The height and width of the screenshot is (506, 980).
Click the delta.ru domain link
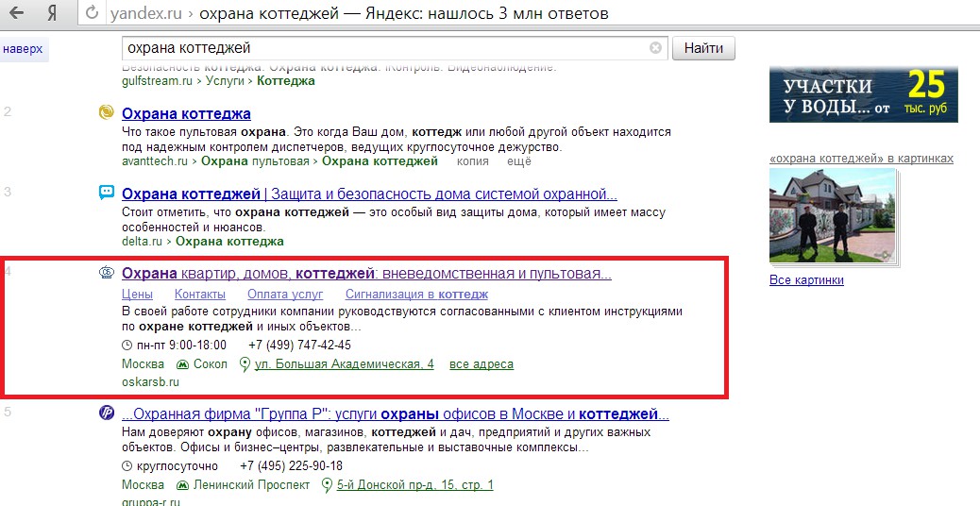[142, 241]
